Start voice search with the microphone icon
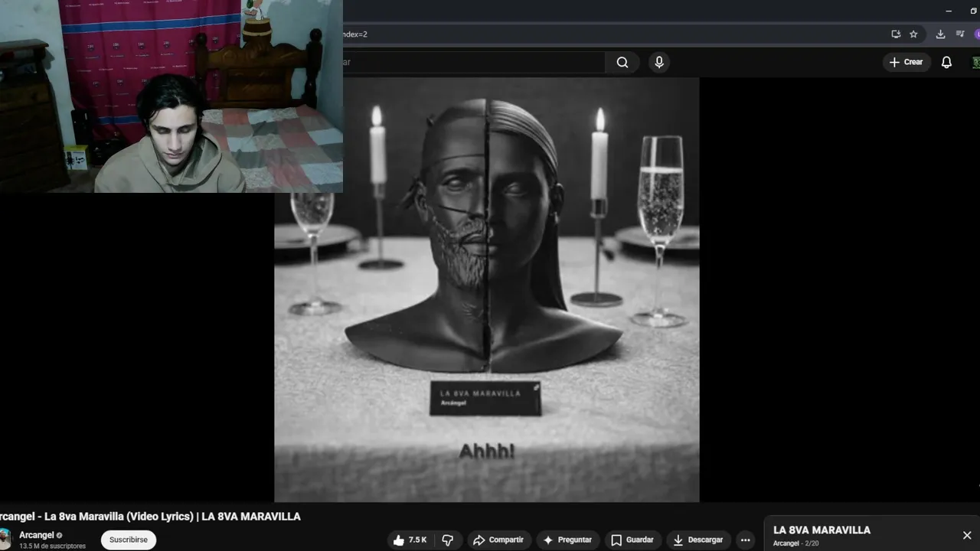The image size is (980, 551). point(659,62)
